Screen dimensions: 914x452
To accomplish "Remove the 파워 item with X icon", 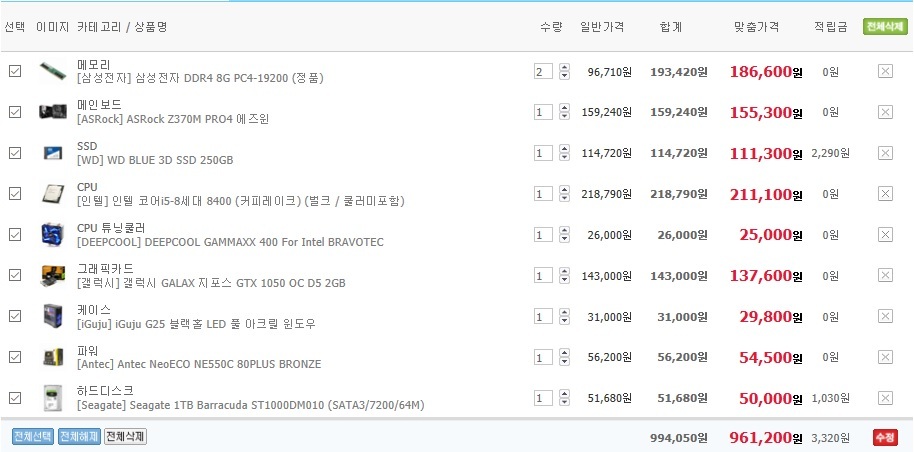I will tap(885, 357).
